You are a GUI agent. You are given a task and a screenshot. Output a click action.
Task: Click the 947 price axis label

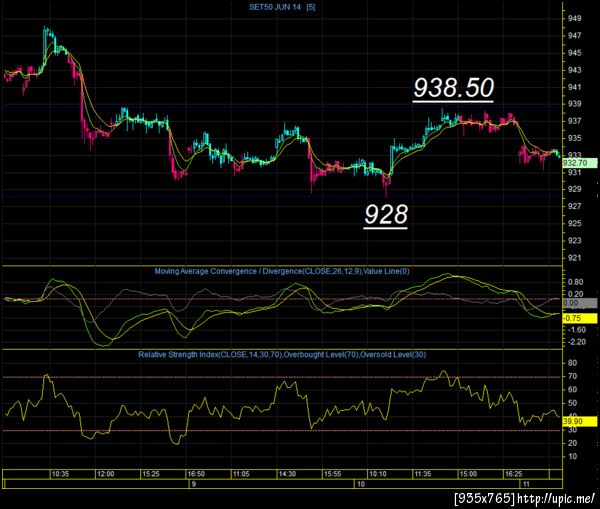coord(574,36)
